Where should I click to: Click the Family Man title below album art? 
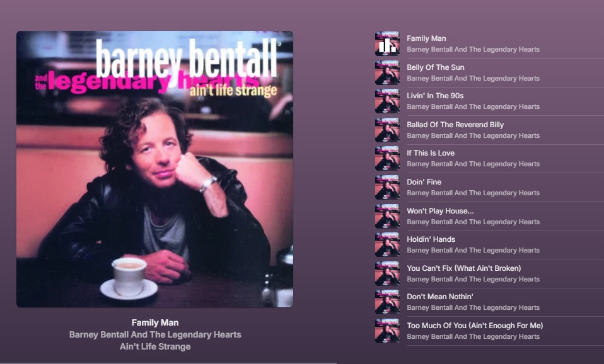point(155,323)
